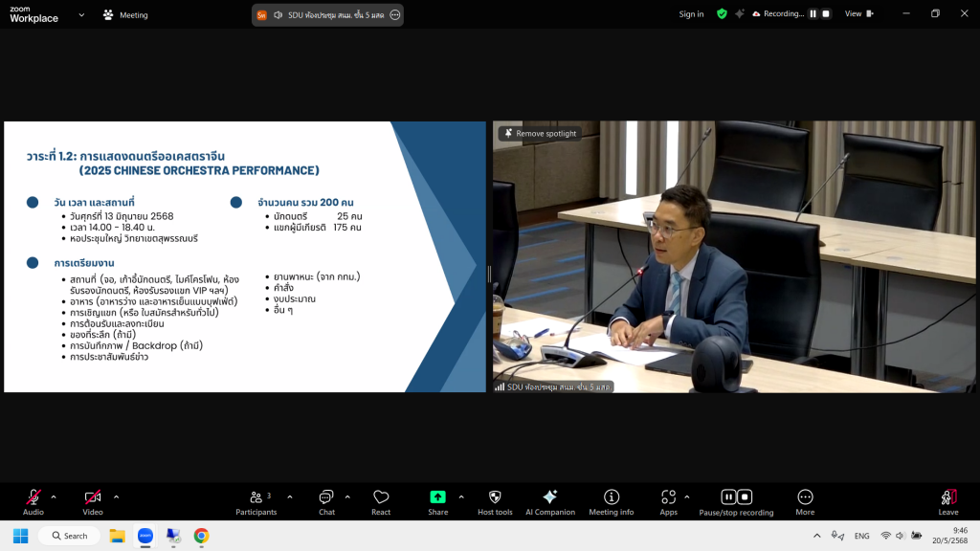Image resolution: width=980 pixels, height=551 pixels.
Task: Click the Sign in link
Action: (691, 14)
